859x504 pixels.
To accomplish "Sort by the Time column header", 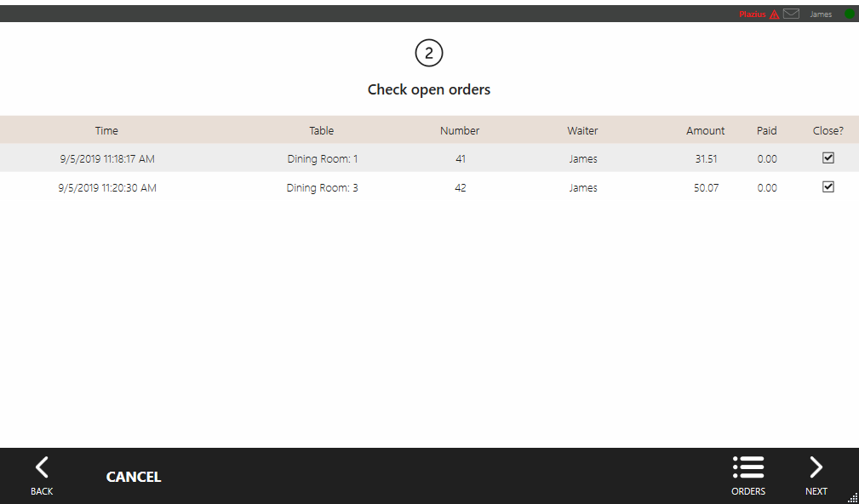I will (106, 130).
